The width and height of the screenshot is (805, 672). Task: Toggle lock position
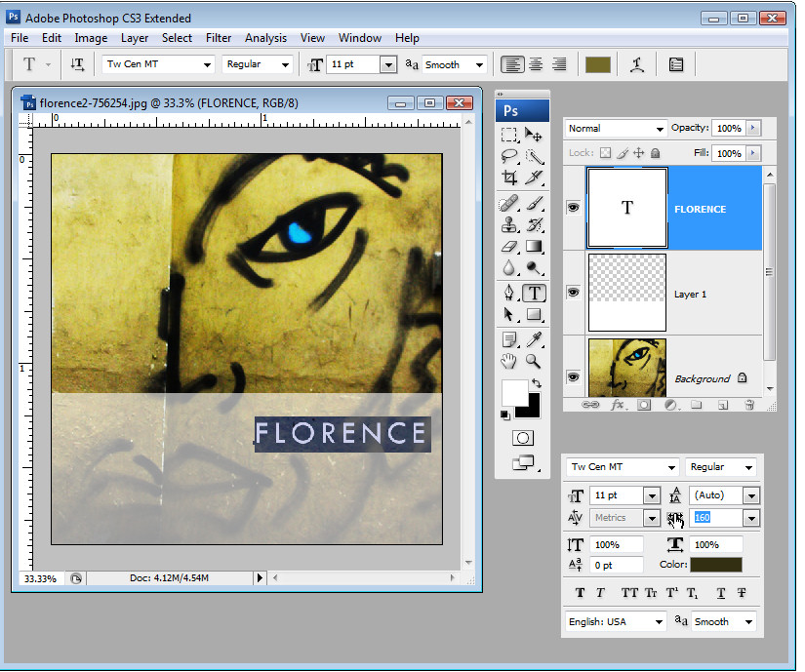pyautogui.click(x=639, y=153)
